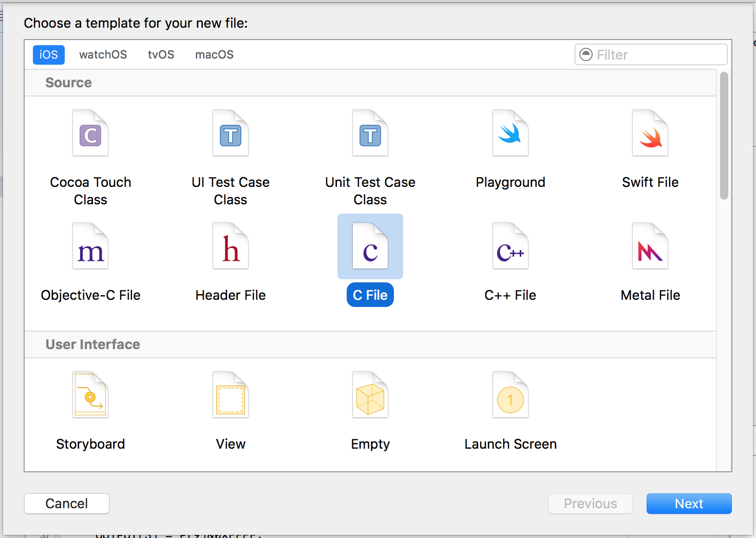Focus the Filter search field
756x538 pixels.
click(651, 54)
